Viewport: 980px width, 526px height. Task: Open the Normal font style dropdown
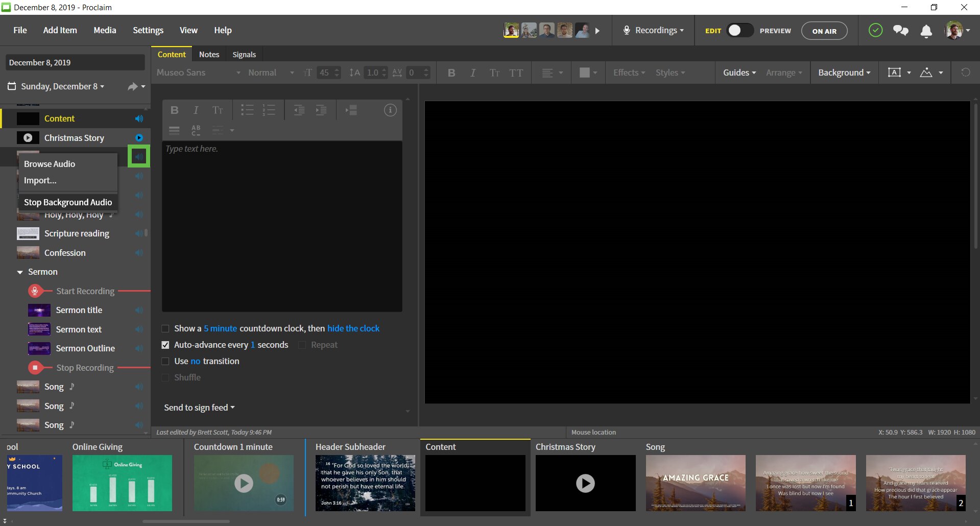pyautogui.click(x=271, y=73)
